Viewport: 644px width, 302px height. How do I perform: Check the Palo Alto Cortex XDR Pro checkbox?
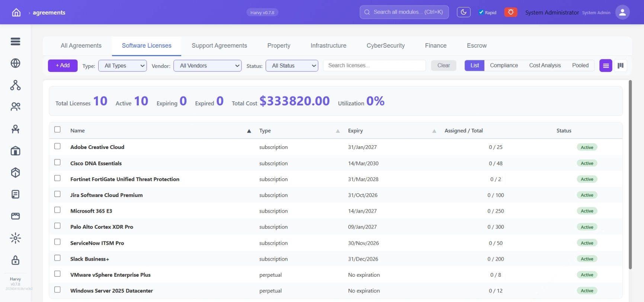(57, 226)
